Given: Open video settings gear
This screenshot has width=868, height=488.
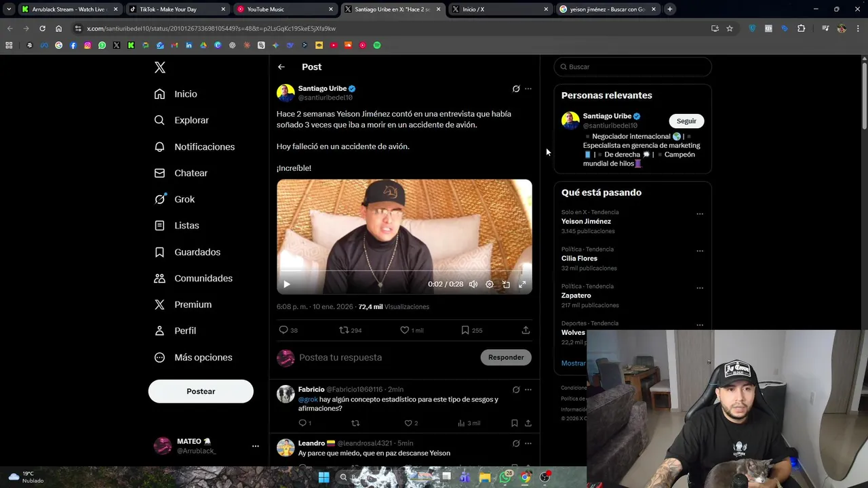Looking at the screenshot, I should click(x=490, y=285).
